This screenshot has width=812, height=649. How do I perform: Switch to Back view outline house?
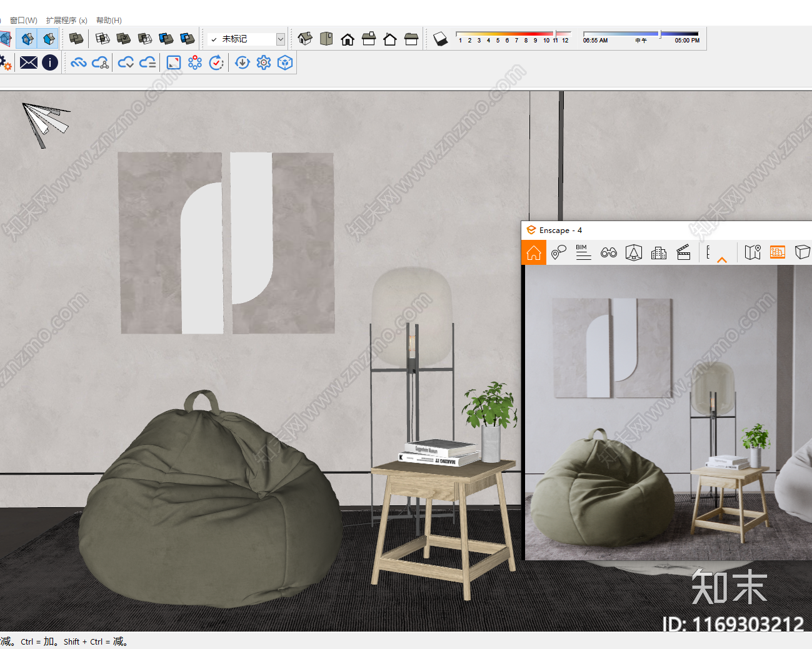coord(390,39)
